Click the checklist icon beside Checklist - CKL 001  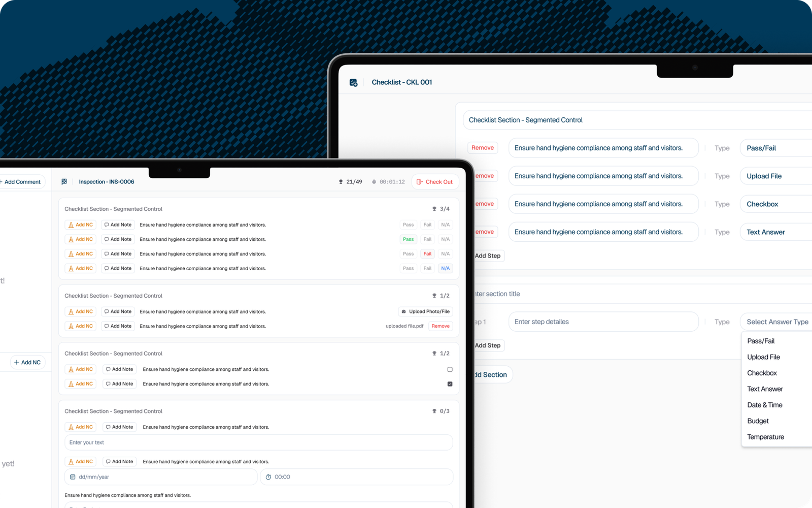tap(354, 82)
